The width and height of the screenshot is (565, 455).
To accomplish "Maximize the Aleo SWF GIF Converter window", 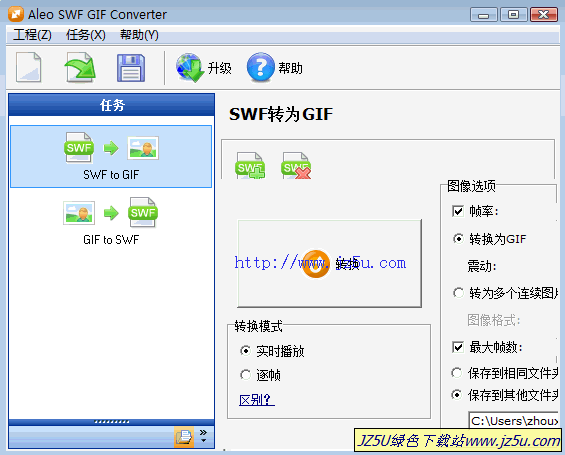I will coord(513,15).
